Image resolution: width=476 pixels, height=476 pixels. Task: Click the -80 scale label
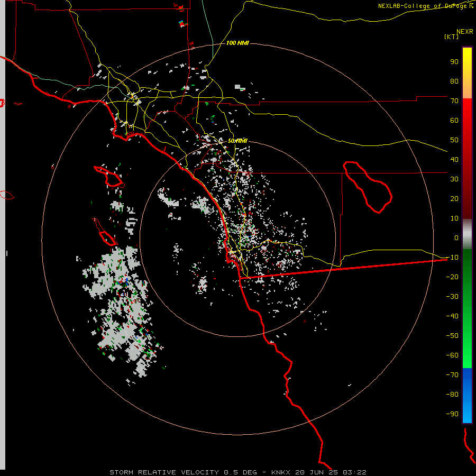tap(452, 395)
